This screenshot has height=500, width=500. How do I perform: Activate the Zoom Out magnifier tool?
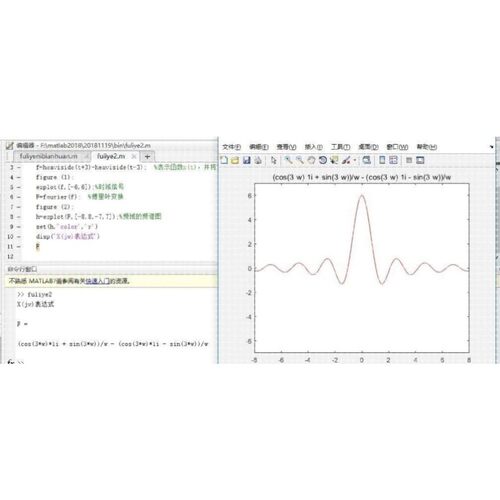pyautogui.click(x=300, y=160)
